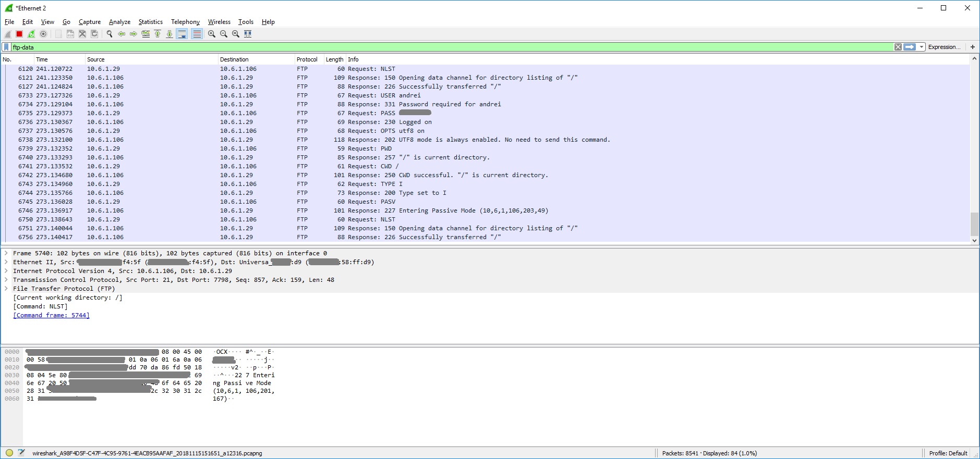
Task: Jump to the first packet
Action: click(x=158, y=34)
